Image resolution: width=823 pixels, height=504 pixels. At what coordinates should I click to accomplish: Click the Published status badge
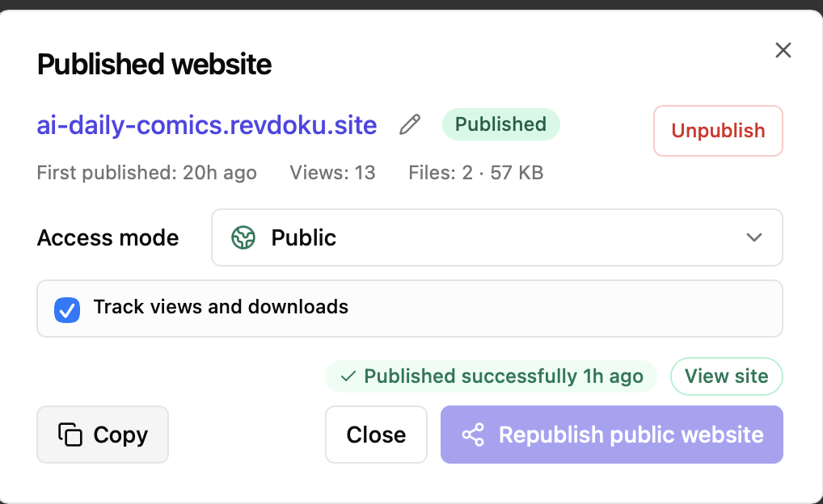click(500, 124)
